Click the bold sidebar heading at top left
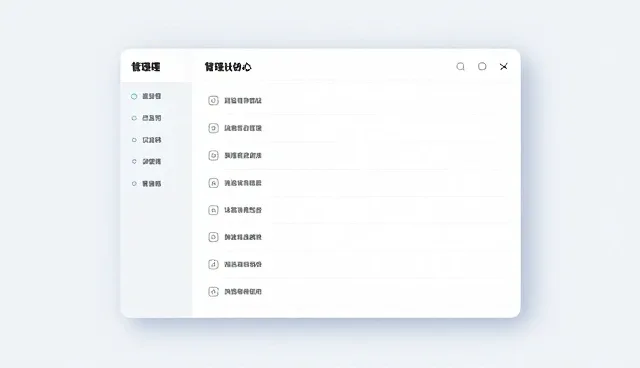This screenshot has width=640, height=368. pos(146,67)
